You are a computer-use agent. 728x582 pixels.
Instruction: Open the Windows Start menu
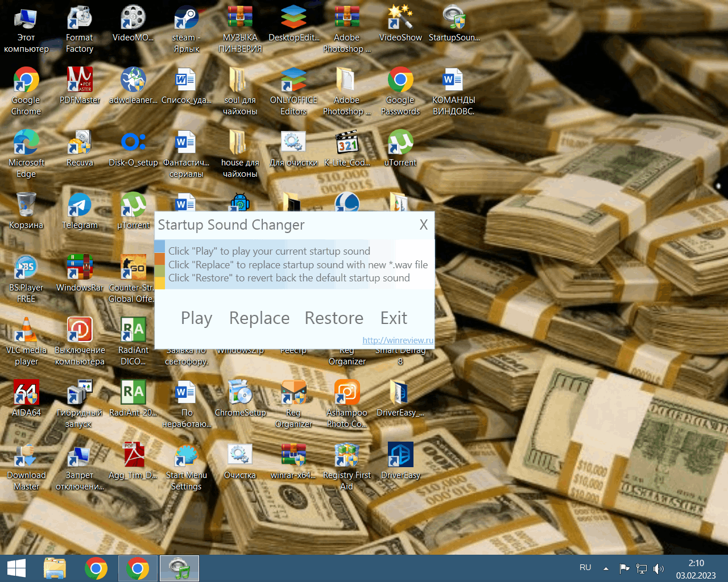16,568
